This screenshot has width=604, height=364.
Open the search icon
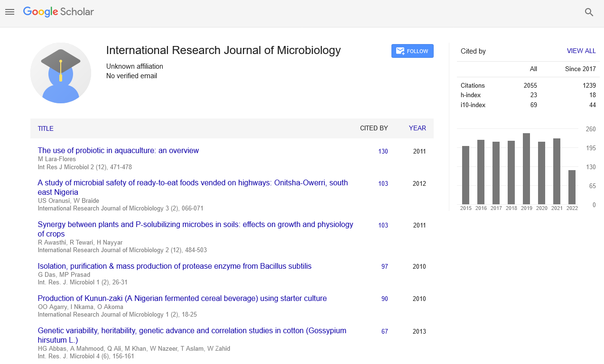point(589,12)
